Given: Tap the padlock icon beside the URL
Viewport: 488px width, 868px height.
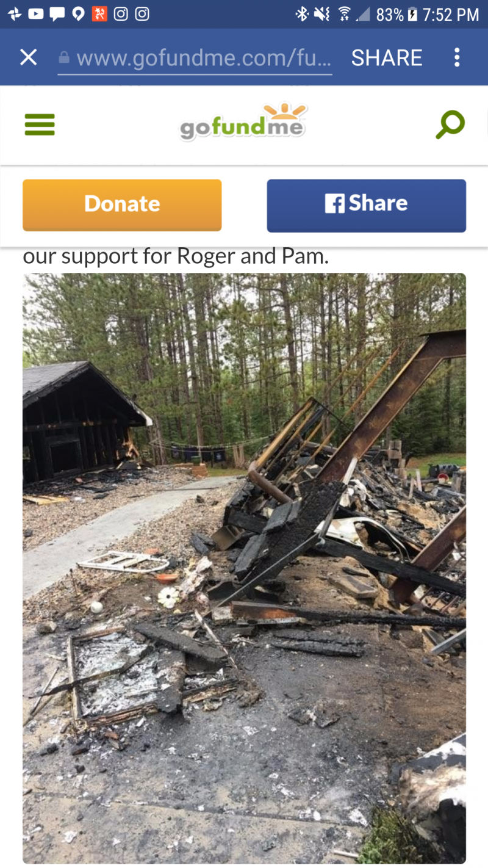Looking at the screenshot, I should point(64,58).
